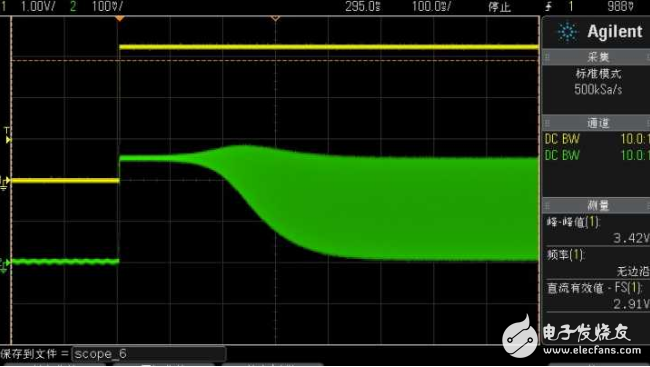
Task: Click the 100.0 time-per-division readout
Action: [431, 6]
